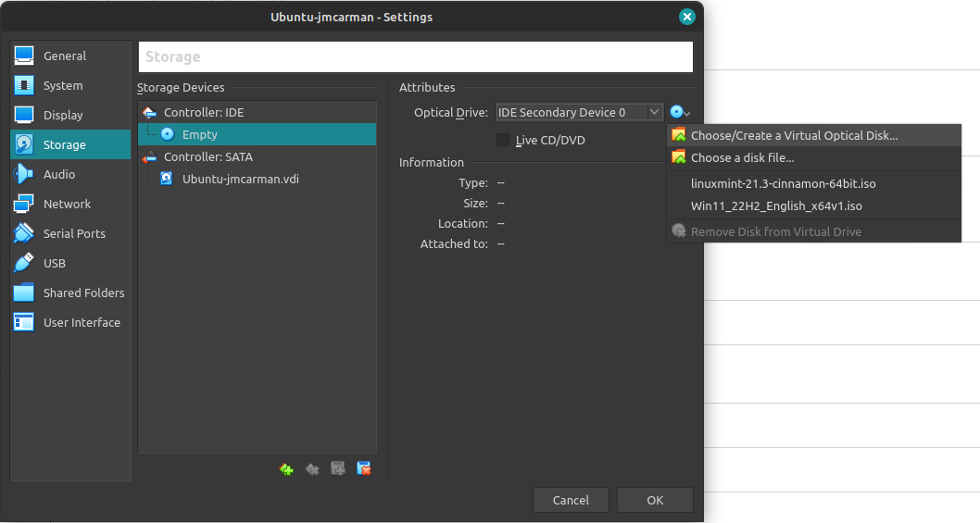The image size is (980, 523).
Task: Click icon next to Choose/Create a Virtual Optical Disk
Action: point(679,135)
